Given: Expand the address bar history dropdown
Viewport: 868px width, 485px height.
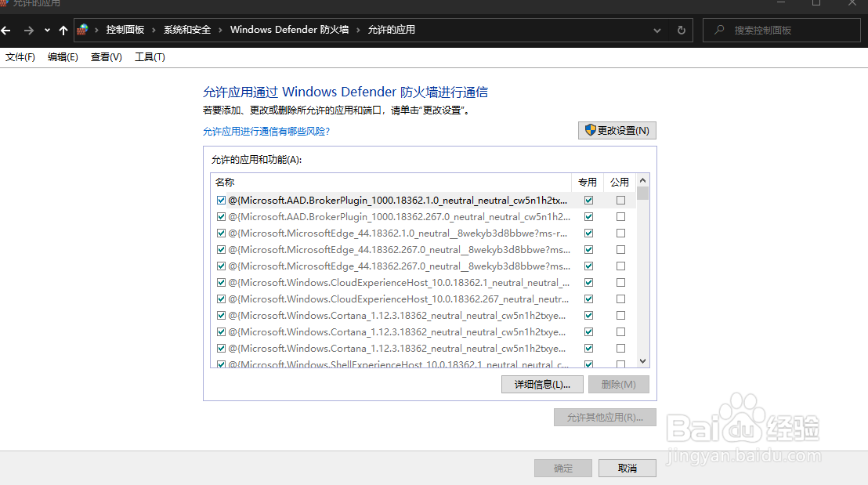Looking at the screenshot, I should click(657, 31).
